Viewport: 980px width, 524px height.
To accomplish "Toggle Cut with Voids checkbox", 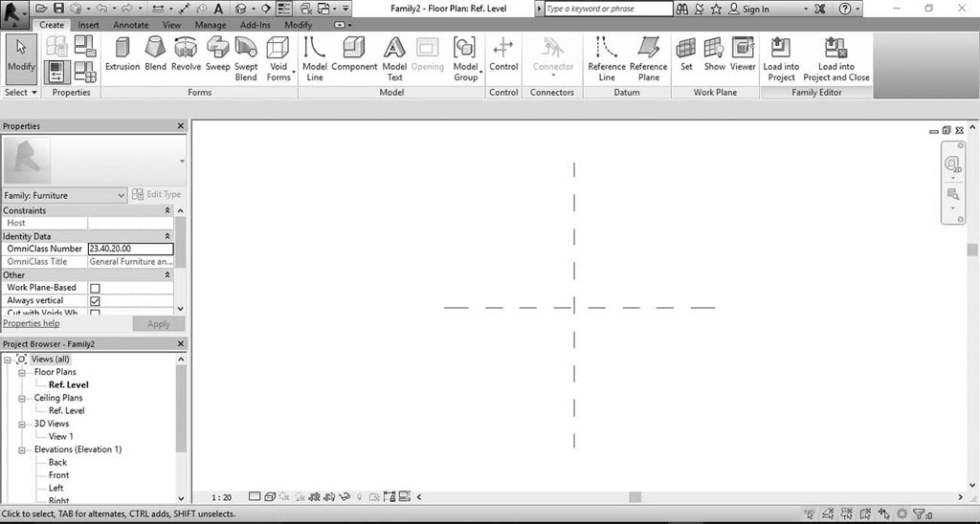I will point(95,313).
